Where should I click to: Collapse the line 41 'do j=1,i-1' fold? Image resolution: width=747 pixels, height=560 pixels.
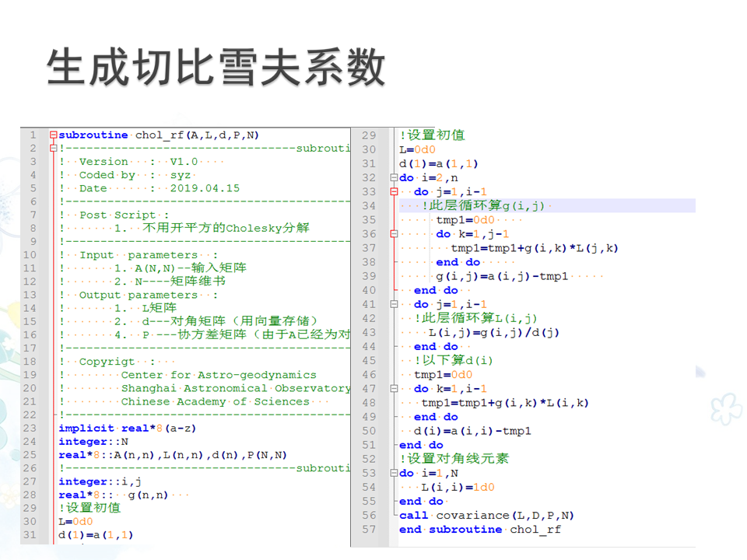click(394, 305)
